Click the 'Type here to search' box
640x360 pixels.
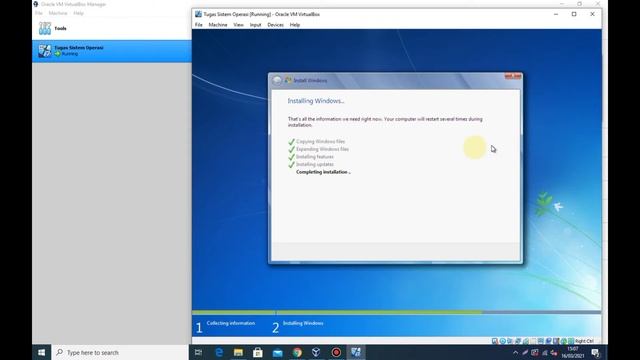120,352
